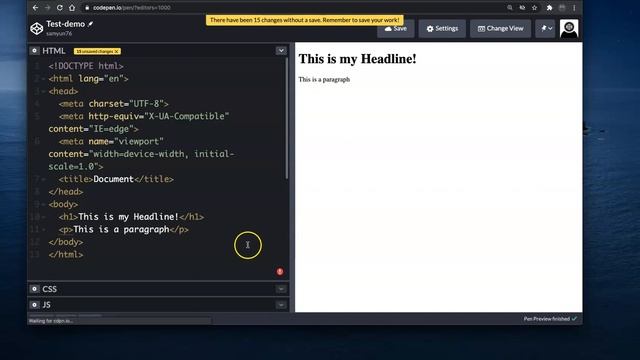Select the HTML editor panel header

click(158, 51)
